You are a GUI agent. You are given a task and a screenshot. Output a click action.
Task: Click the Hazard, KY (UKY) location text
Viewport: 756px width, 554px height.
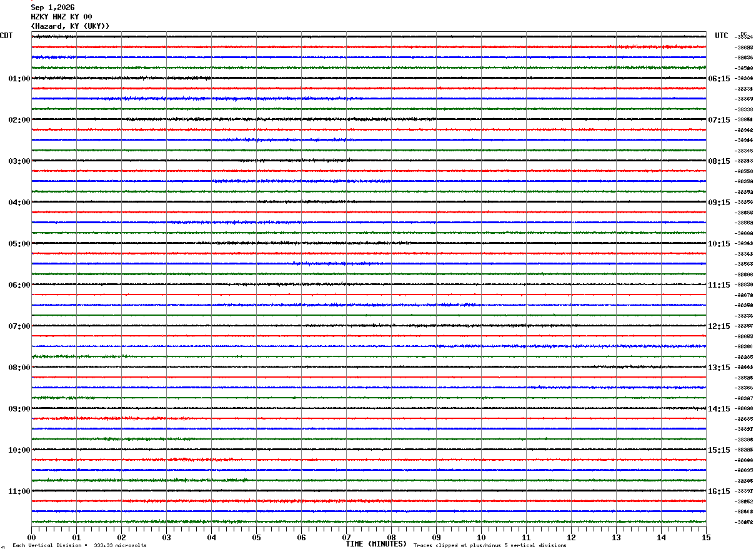[70, 26]
